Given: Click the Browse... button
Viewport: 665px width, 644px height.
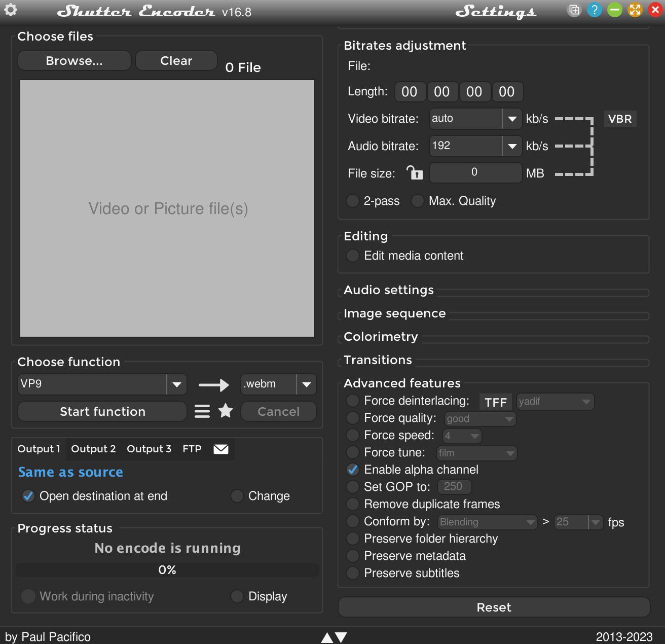Looking at the screenshot, I should (x=75, y=60).
